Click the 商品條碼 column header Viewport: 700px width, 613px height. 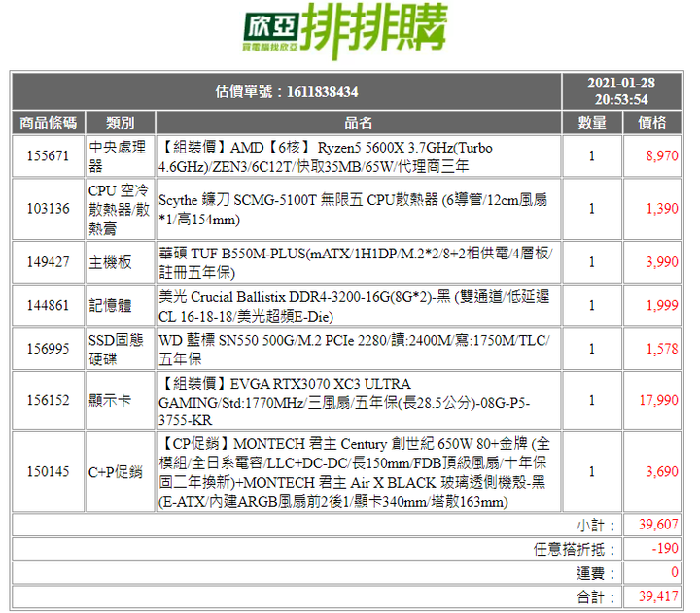point(49,122)
